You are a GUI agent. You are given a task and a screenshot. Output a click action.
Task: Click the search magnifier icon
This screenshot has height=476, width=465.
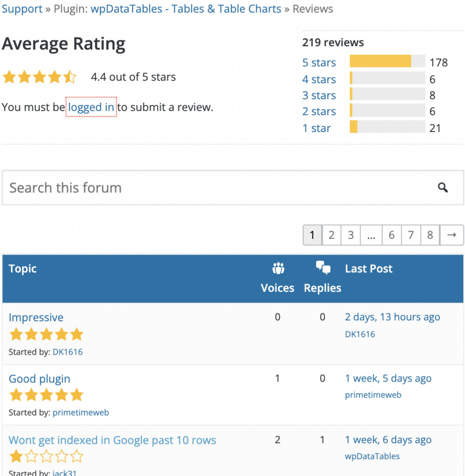(443, 187)
